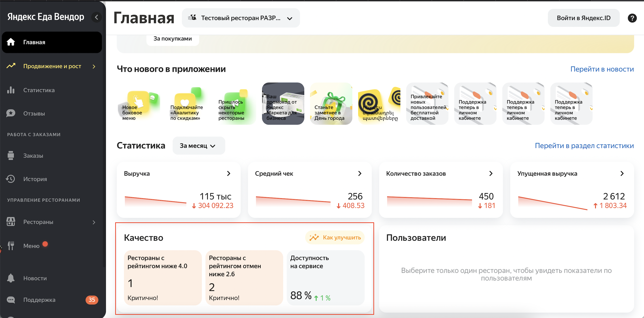Click the home icon in sidebar
Screen dimensions: 644x318
tap(11, 42)
